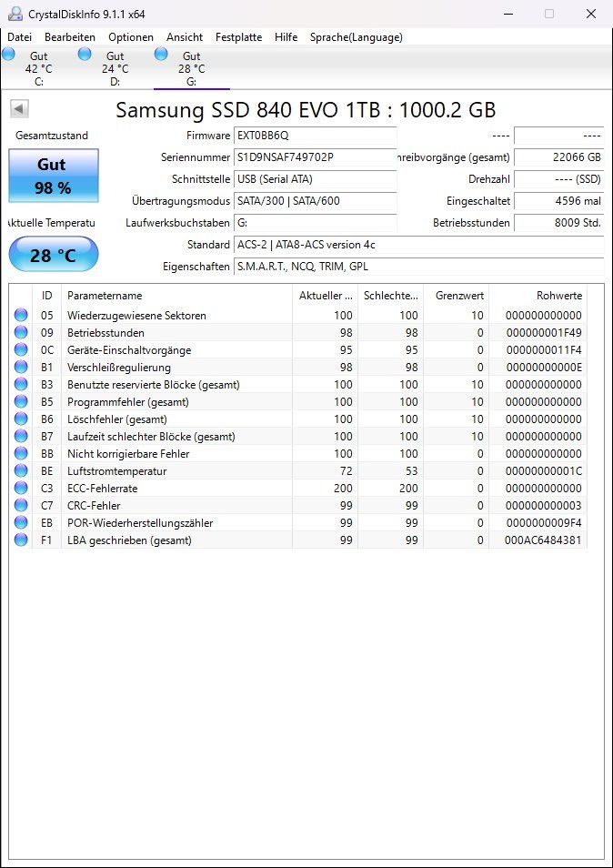This screenshot has height=868, width=613.
Task: Open the Optionen menu
Action: click(131, 37)
